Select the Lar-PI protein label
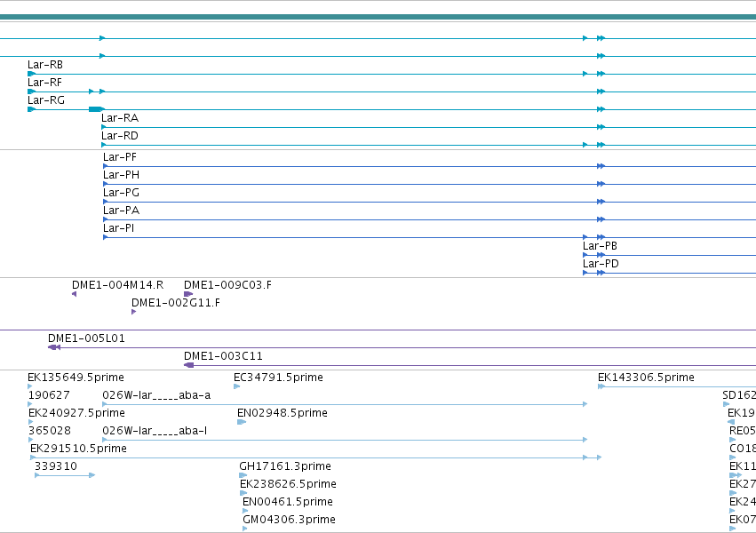Screen dimensions: 756x533 click(119, 228)
